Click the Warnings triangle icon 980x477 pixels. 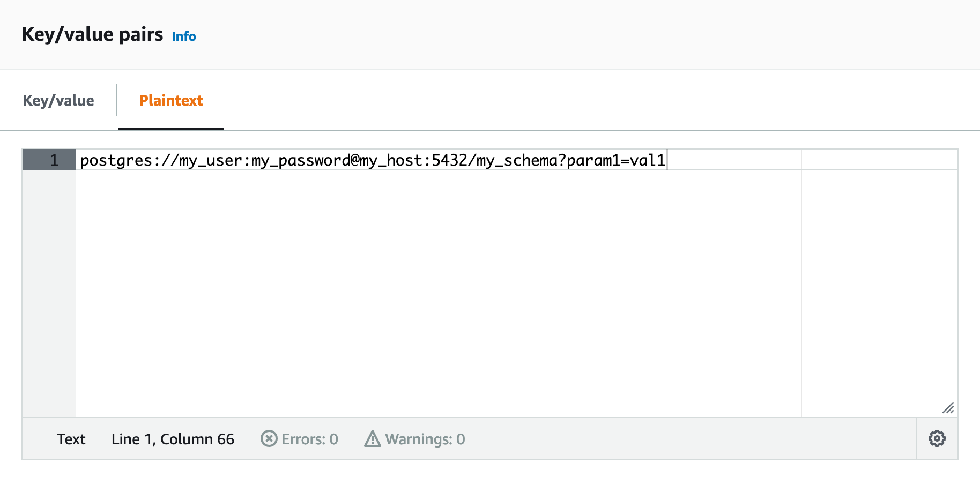click(x=372, y=439)
